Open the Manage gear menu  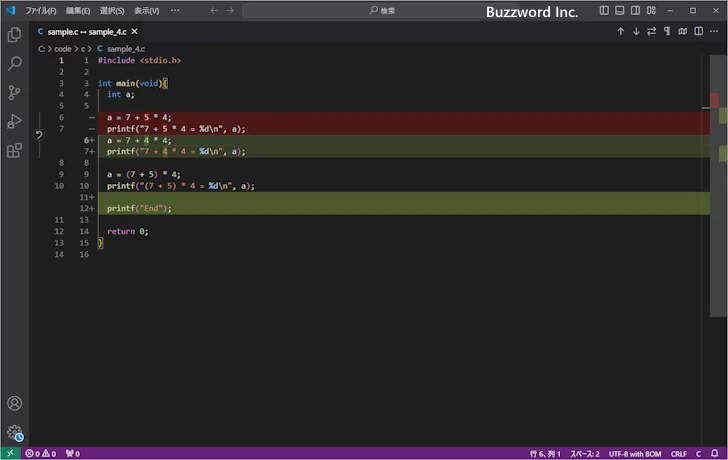14,433
